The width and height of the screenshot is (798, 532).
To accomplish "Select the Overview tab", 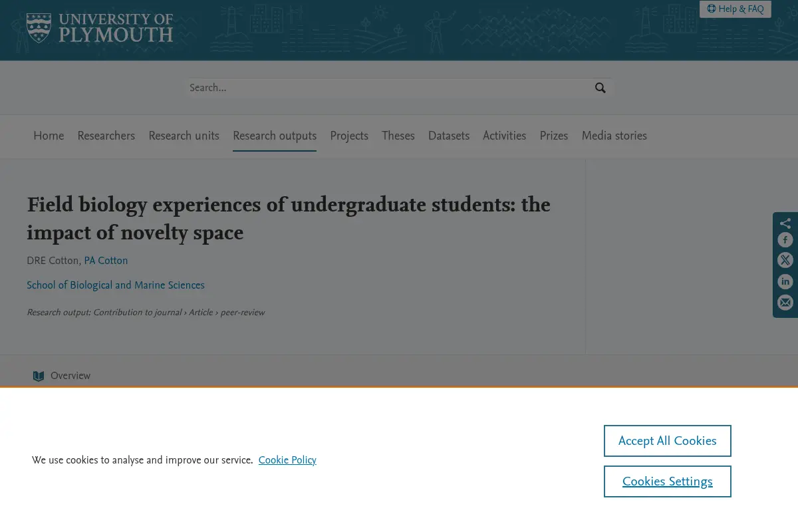I will click(x=62, y=376).
